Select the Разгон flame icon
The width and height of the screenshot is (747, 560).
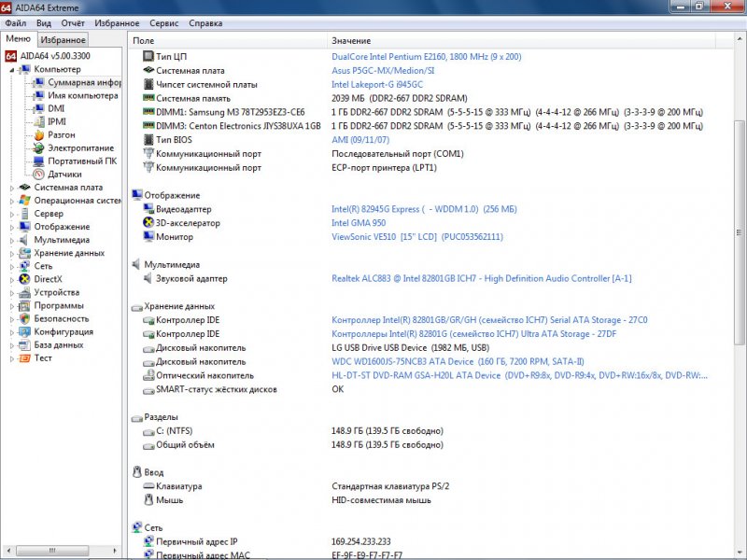coord(38,134)
